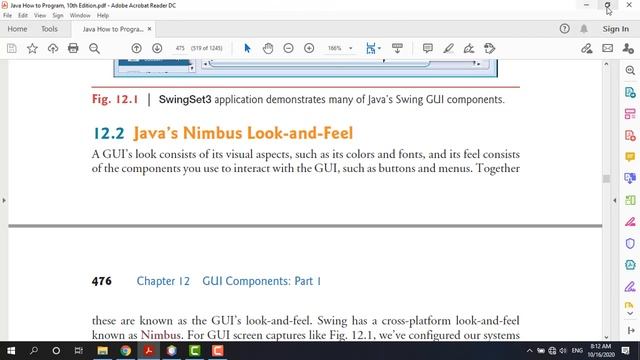640x360 pixels.
Task: Go to previous page with up arrow
Action: pyautogui.click(x=136, y=48)
